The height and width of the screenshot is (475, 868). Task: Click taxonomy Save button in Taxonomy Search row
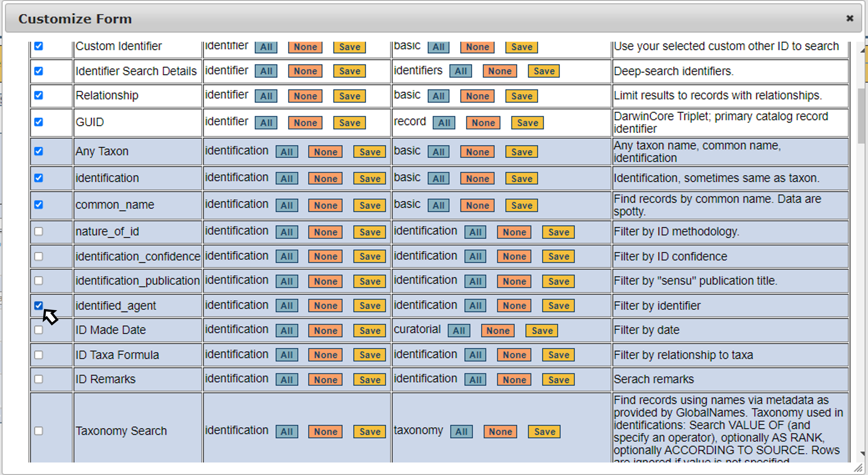[x=544, y=432]
